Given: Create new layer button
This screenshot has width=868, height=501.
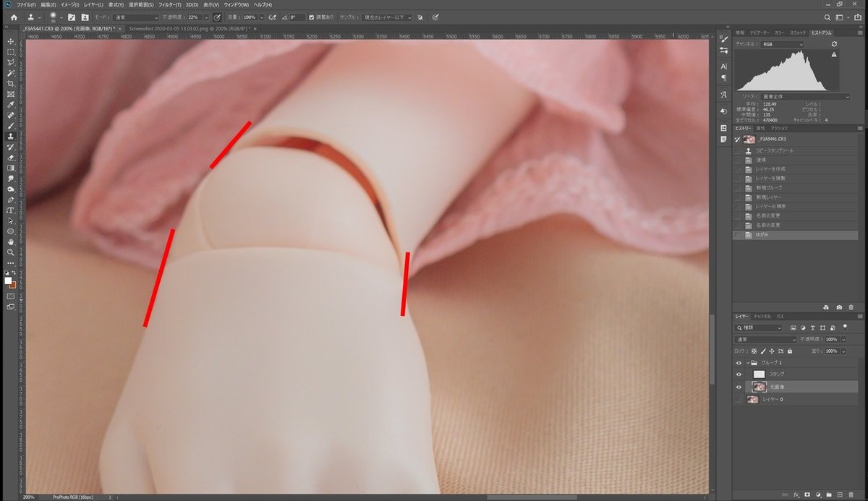Looking at the screenshot, I should click(840, 495).
